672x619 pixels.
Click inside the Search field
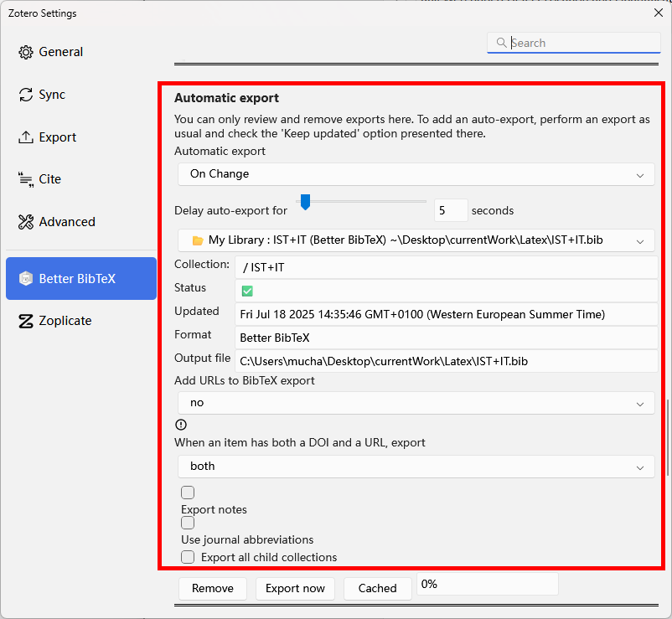pos(573,42)
